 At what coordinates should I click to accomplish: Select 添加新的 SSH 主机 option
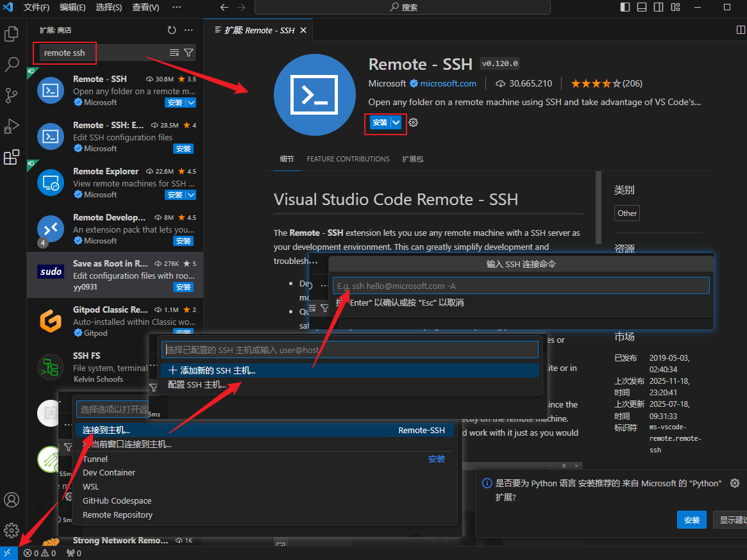[x=349, y=370]
